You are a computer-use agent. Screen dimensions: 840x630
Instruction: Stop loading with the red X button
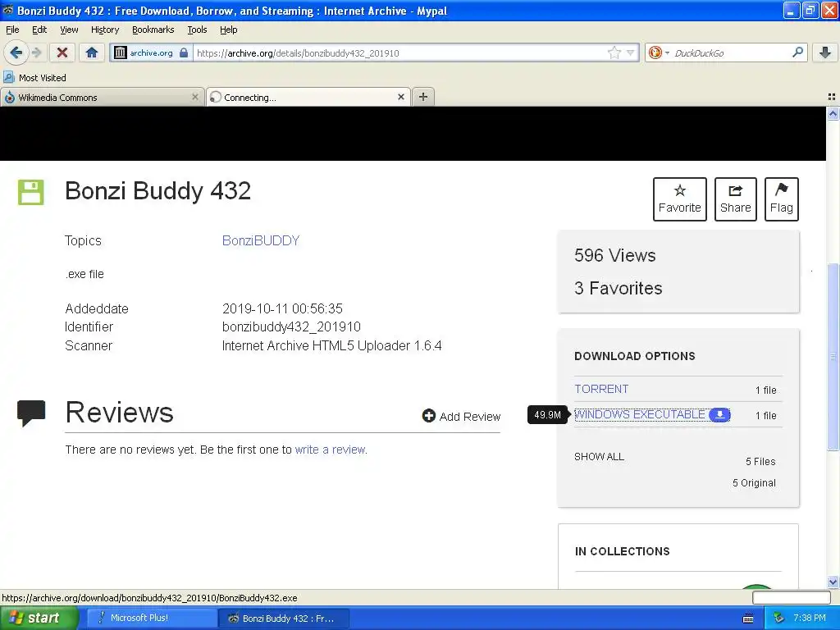pyautogui.click(x=62, y=52)
